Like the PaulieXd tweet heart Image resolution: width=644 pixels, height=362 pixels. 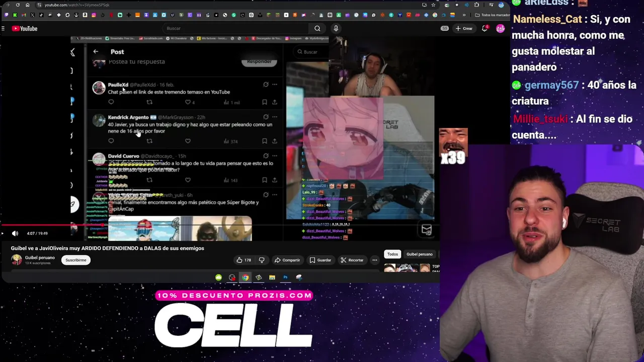click(x=188, y=102)
